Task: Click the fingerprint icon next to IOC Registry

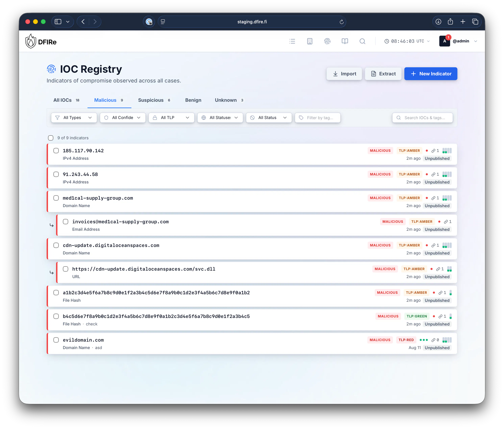Action: click(51, 69)
